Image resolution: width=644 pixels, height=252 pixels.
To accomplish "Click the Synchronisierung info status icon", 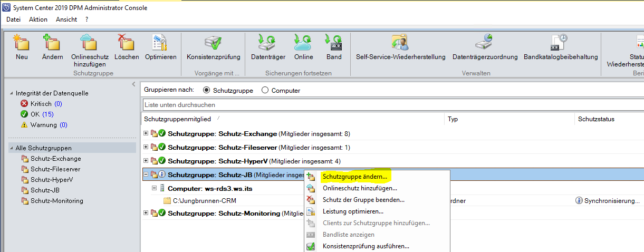I will 579,201.
